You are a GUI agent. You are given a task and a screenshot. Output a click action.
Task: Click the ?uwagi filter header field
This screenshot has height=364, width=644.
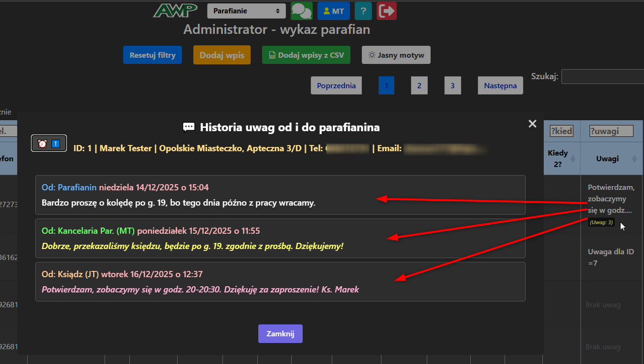[611, 131]
